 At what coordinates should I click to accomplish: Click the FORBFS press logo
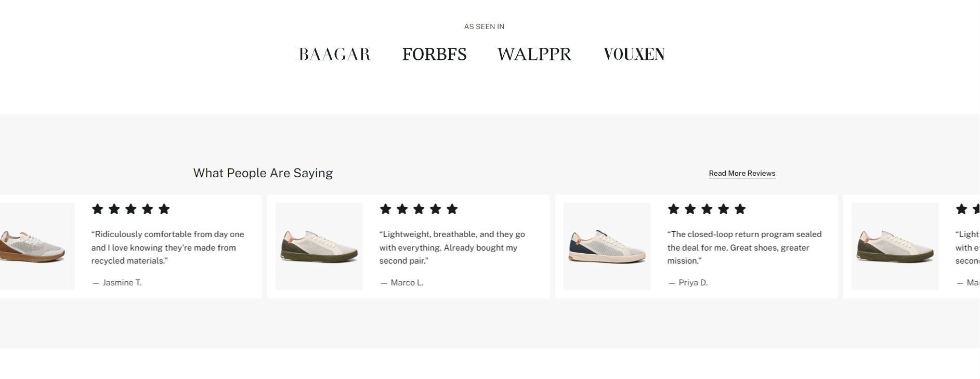point(435,54)
